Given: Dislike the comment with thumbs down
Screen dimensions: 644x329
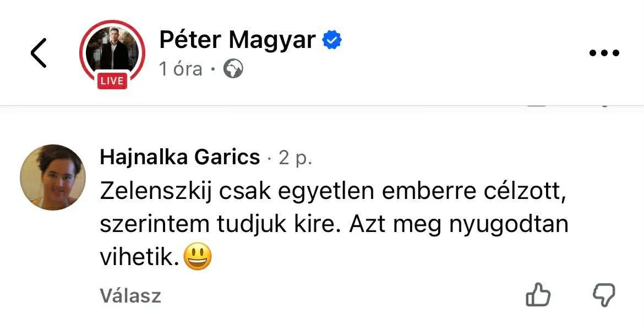Looking at the screenshot, I should click(x=604, y=295).
